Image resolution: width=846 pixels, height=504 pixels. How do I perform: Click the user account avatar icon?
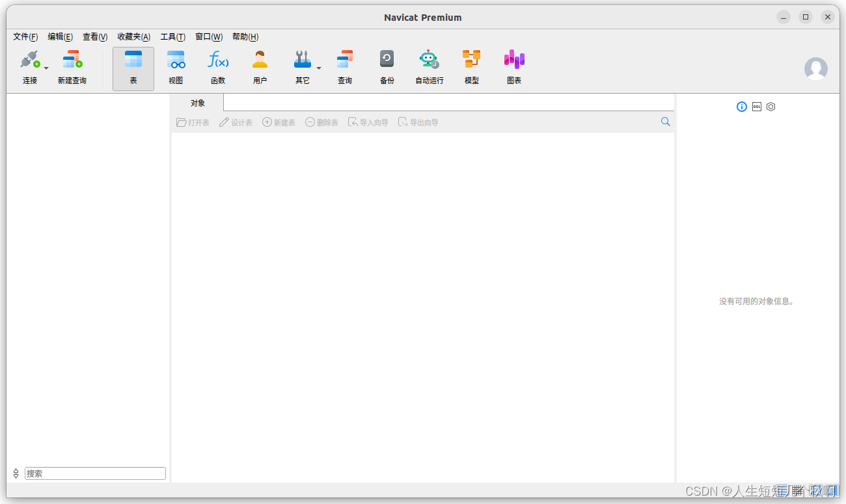coord(816,68)
